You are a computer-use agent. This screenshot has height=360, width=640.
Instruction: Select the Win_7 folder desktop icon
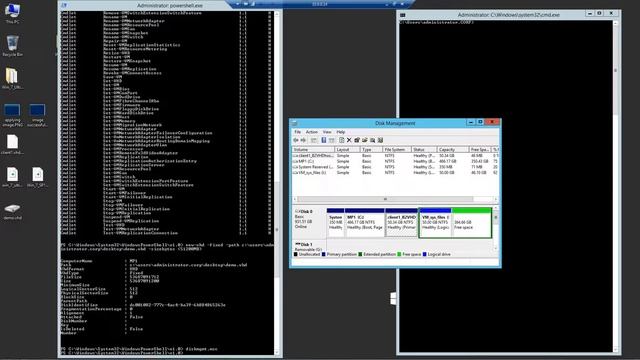click(x=12, y=78)
